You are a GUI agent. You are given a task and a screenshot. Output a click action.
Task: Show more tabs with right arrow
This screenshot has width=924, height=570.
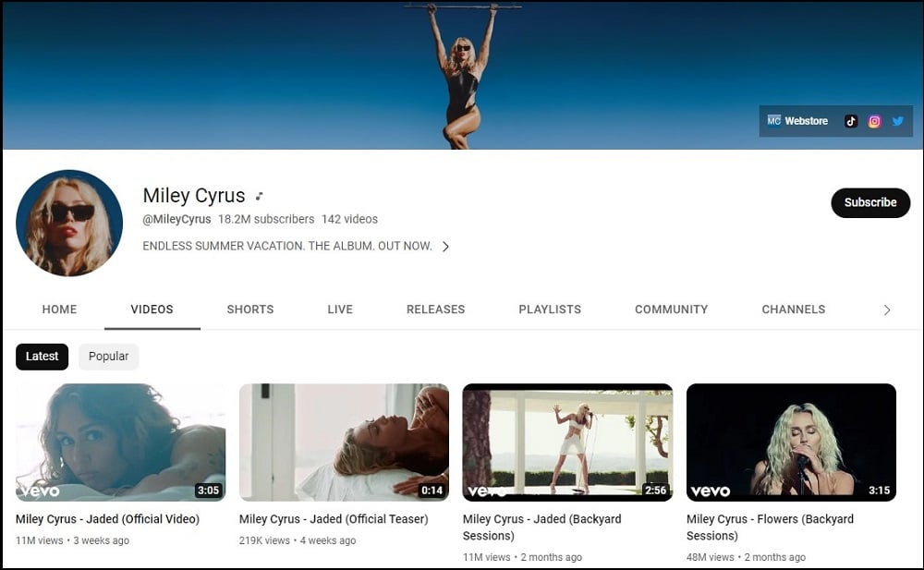point(887,310)
